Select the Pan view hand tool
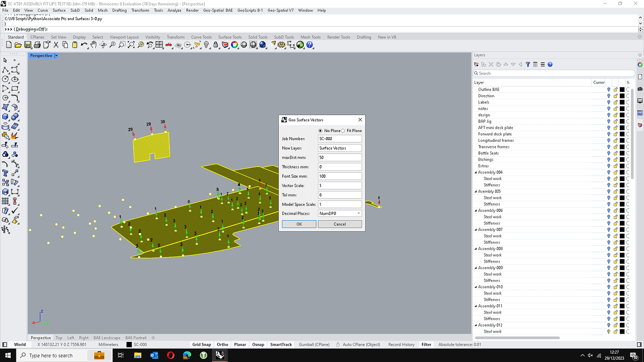Viewport: 644px width, 362px height. [x=93, y=45]
